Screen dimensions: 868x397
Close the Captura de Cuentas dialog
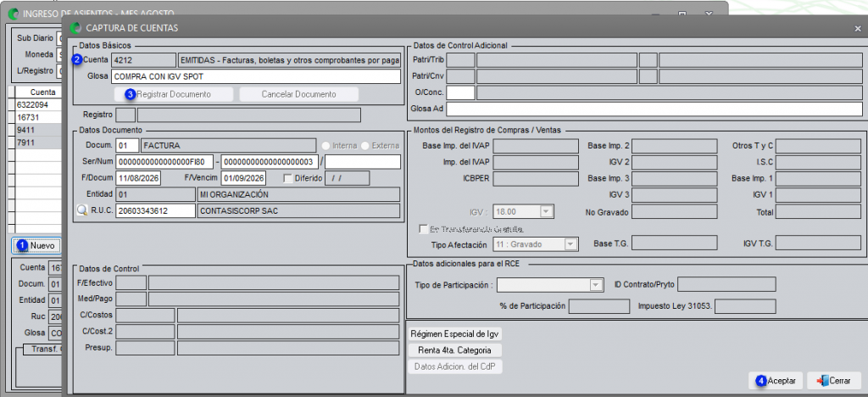tap(858, 28)
